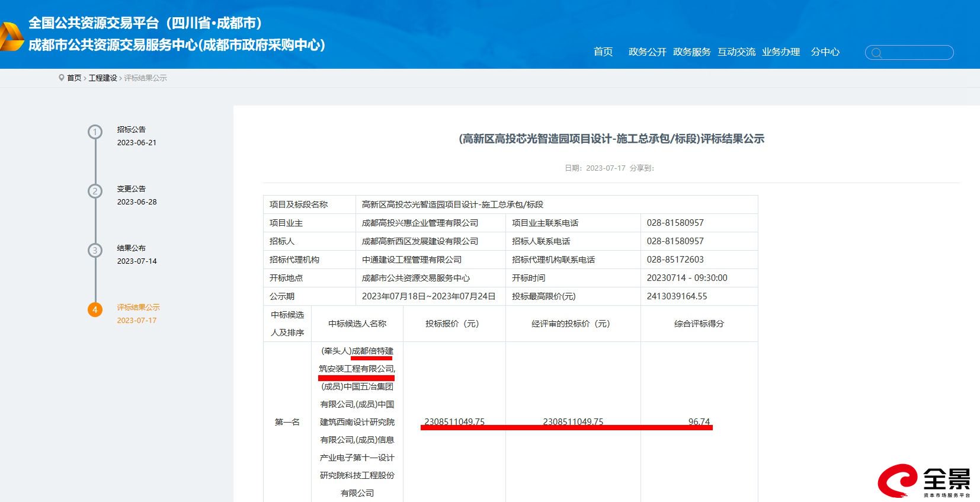This screenshot has height=502, width=980.
Task: Click the orange date 2023-07-17 in timeline
Action: pyautogui.click(x=137, y=321)
